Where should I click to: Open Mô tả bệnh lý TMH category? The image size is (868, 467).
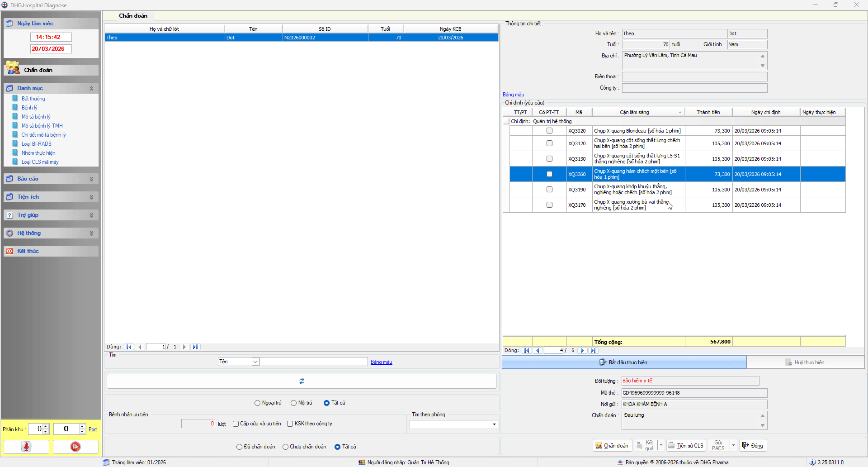(42, 126)
